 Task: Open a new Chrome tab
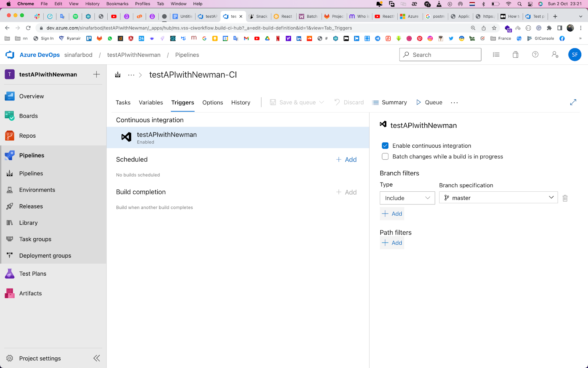tap(555, 16)
